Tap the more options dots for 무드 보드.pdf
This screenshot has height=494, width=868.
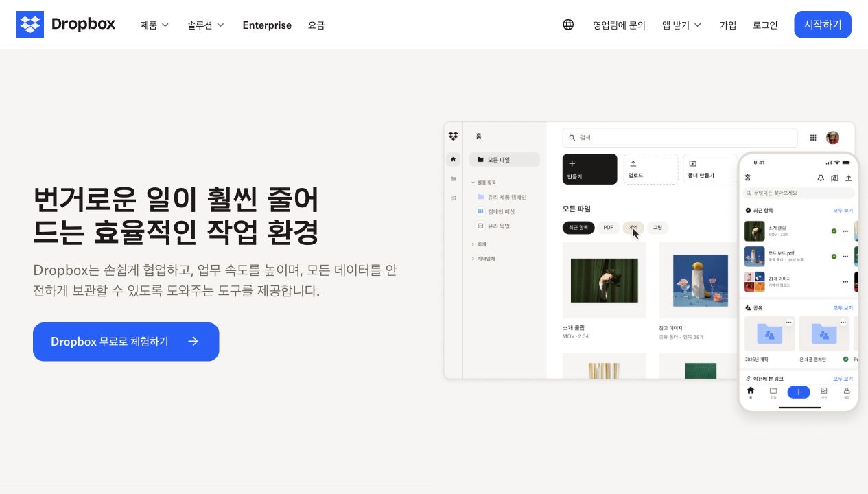[845, 257]
